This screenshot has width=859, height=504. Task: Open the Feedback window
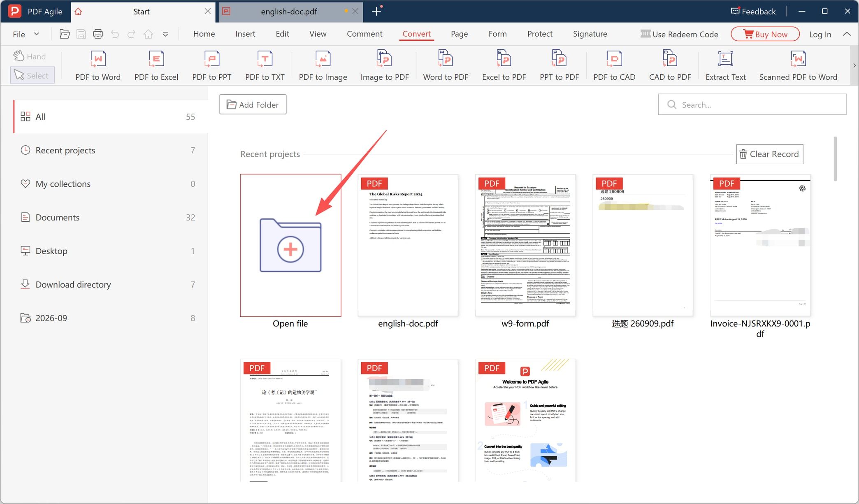tap(753, 12)
